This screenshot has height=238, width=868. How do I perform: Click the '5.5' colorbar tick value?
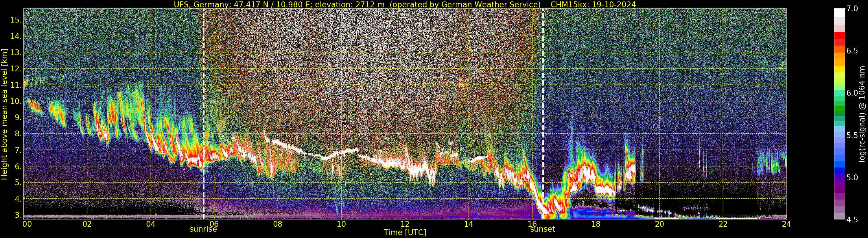click(x=852, y=135)
